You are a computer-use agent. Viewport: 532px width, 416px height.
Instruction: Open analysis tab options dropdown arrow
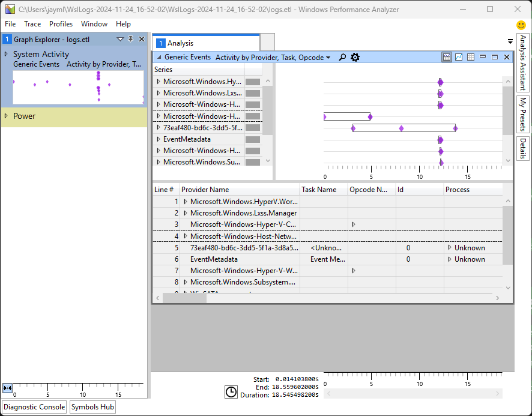pos(510,41)
